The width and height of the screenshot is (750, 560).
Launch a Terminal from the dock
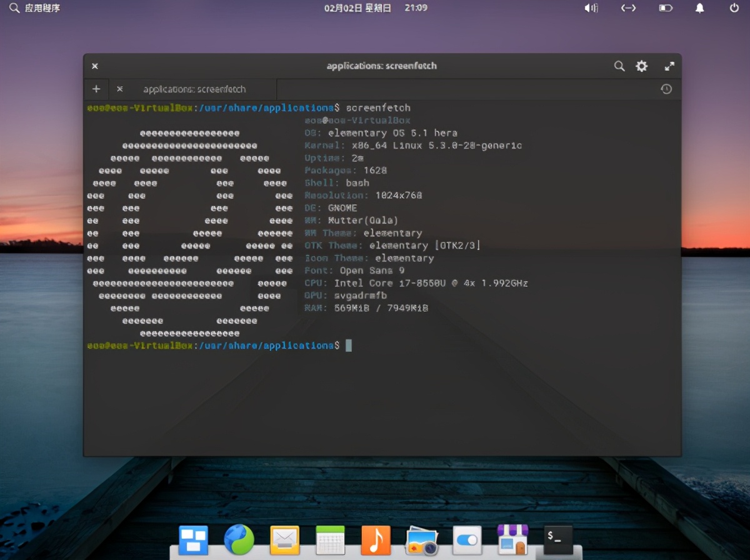(556, 538)
